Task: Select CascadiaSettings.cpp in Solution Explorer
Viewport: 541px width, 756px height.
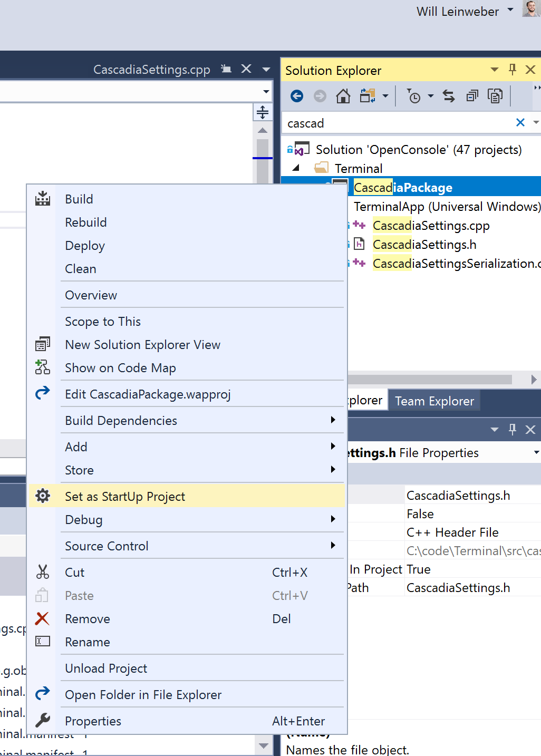Action: [431, 225]
